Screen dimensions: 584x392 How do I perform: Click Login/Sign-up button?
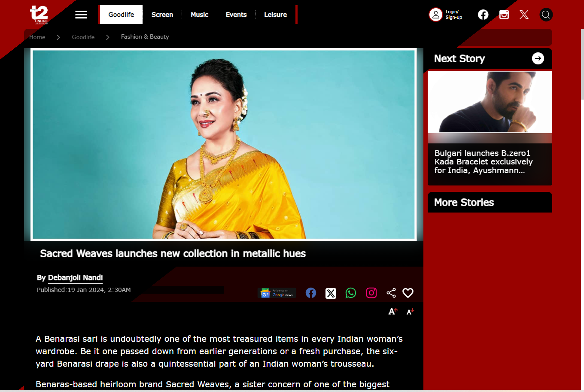[x=446, y=15]
